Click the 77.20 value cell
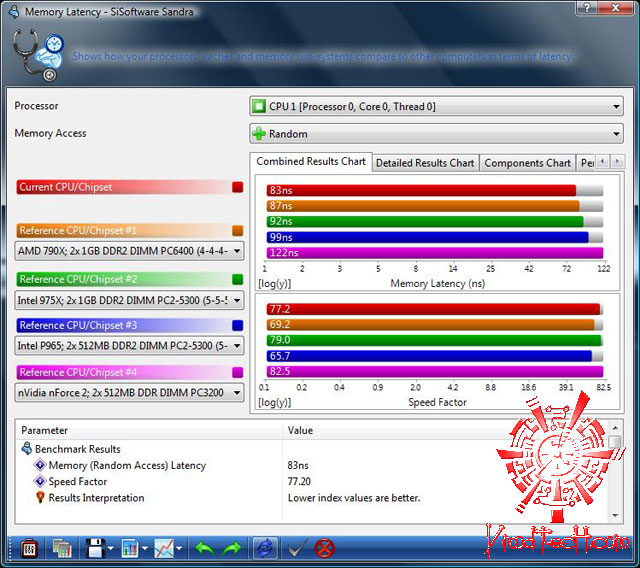Screen dimensions: 640x568 pos(299,481)
